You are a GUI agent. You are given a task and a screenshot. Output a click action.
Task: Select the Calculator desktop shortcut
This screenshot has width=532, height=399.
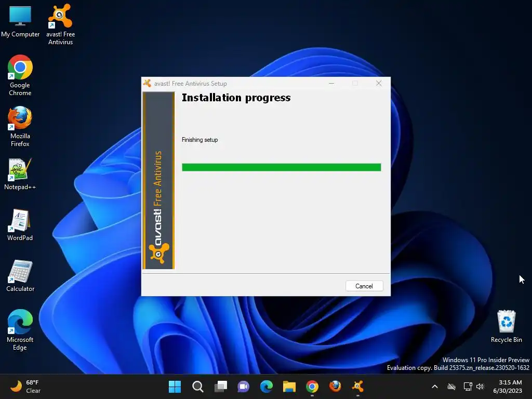pyautogui.click(x=20, y=275)
